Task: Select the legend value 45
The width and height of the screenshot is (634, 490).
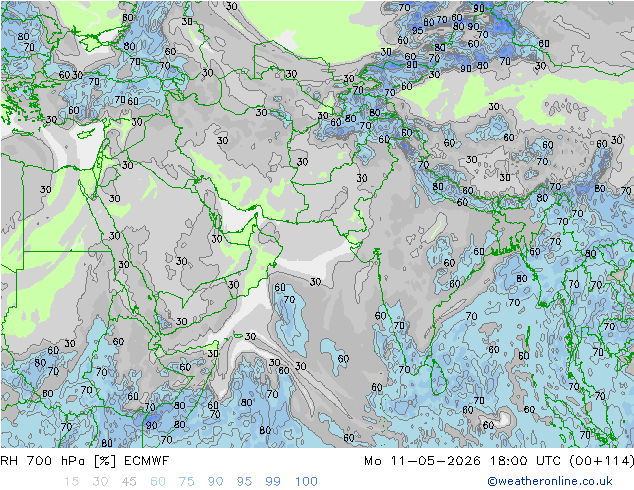Action: (129, 482)
